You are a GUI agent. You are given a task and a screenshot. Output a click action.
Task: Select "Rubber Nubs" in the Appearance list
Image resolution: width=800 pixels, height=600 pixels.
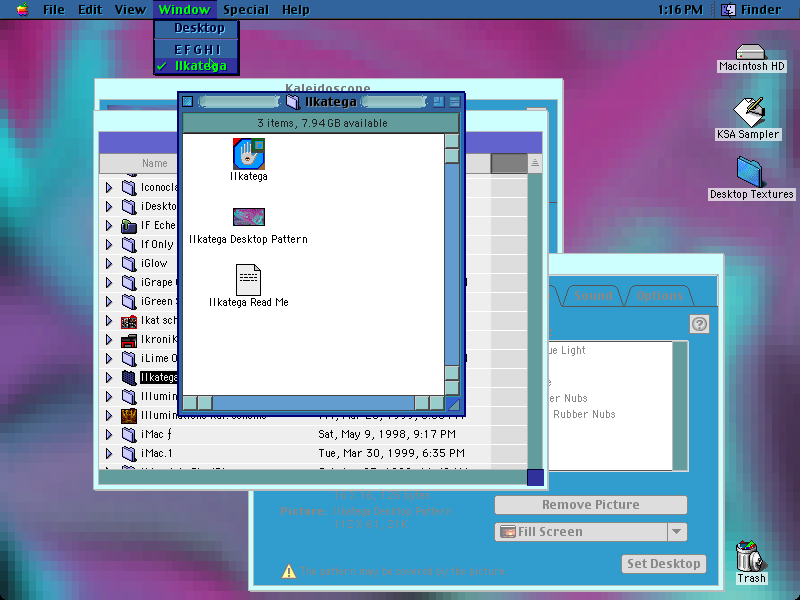click(584, 414)
